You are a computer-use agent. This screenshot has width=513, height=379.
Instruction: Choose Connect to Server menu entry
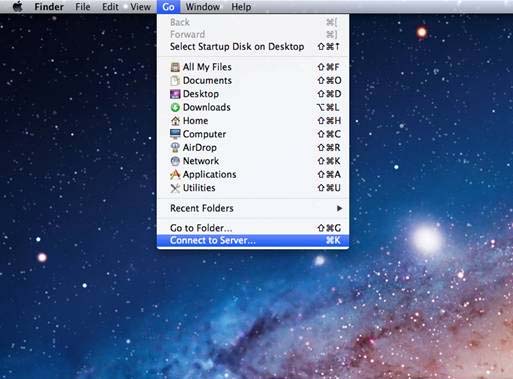click(253, 240)
